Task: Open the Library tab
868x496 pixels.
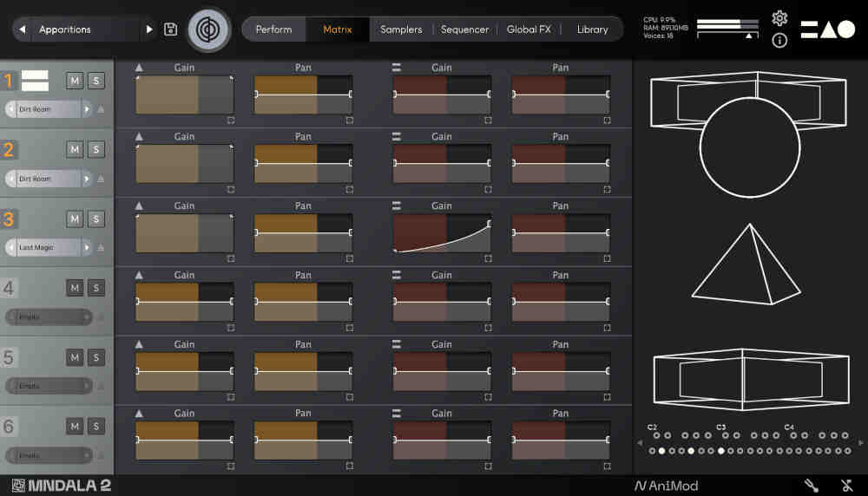Action: [x=592, y=29]
